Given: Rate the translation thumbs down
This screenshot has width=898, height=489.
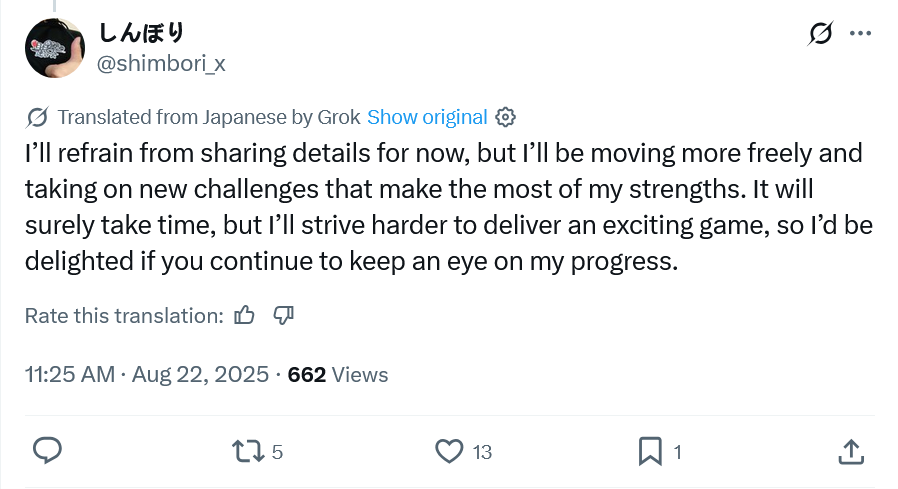Looking at the screenshot, I should pyautogui.click(x=283, y=315).
